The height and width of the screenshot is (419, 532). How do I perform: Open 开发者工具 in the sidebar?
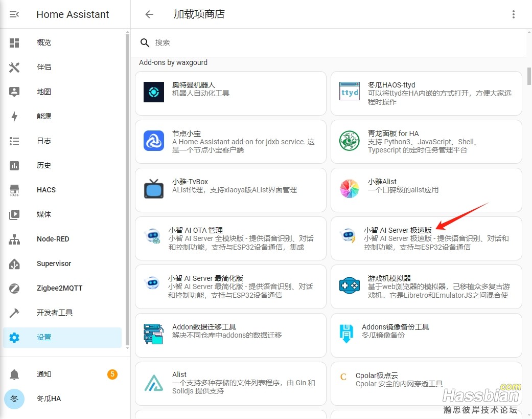62,313
